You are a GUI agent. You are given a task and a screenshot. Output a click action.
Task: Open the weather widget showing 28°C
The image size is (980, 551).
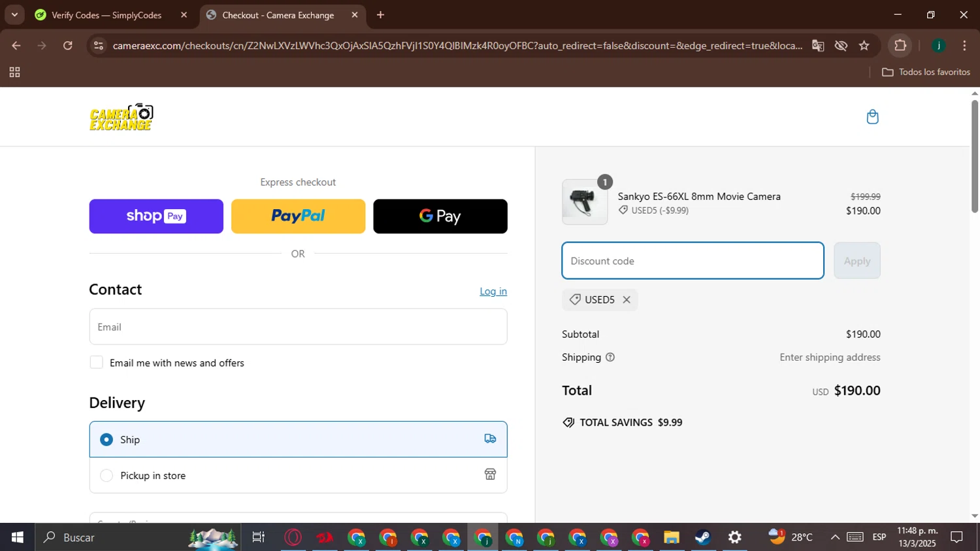click(x=791, y=537)
